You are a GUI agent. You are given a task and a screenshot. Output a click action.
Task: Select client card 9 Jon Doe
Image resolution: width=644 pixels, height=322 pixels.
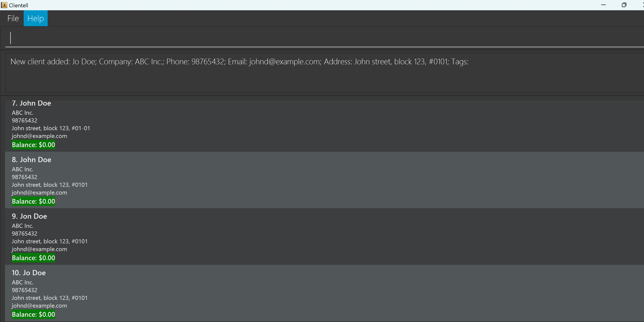point(322,236)
